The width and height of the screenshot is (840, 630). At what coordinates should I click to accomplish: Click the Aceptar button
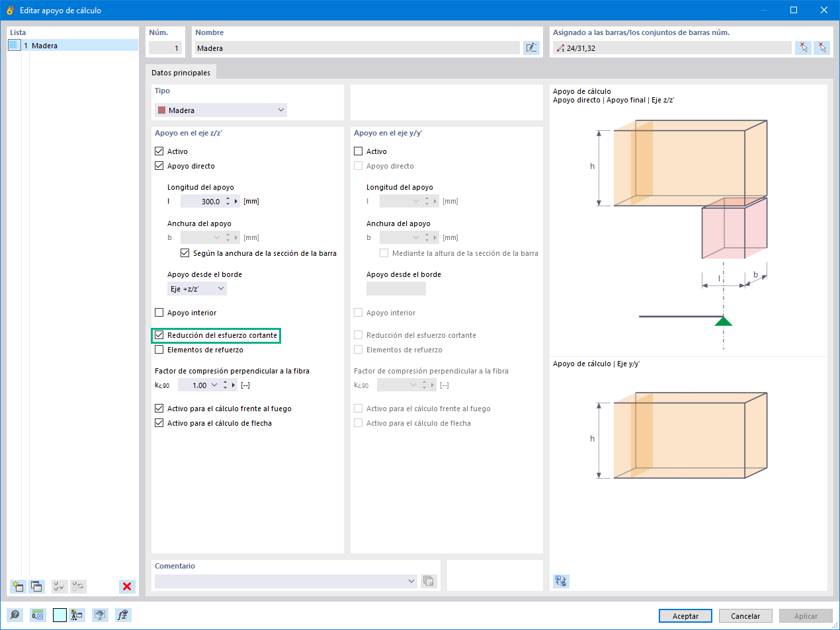tap(685, 616)
